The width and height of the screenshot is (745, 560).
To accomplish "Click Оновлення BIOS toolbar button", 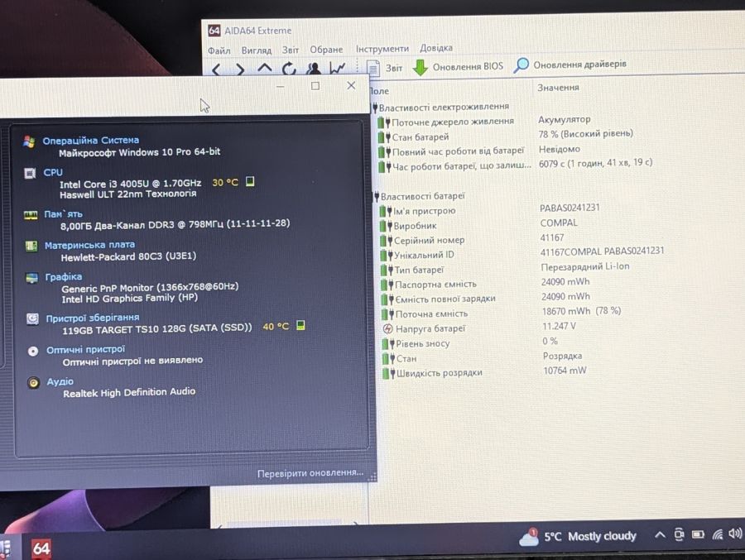I will 458,67.
